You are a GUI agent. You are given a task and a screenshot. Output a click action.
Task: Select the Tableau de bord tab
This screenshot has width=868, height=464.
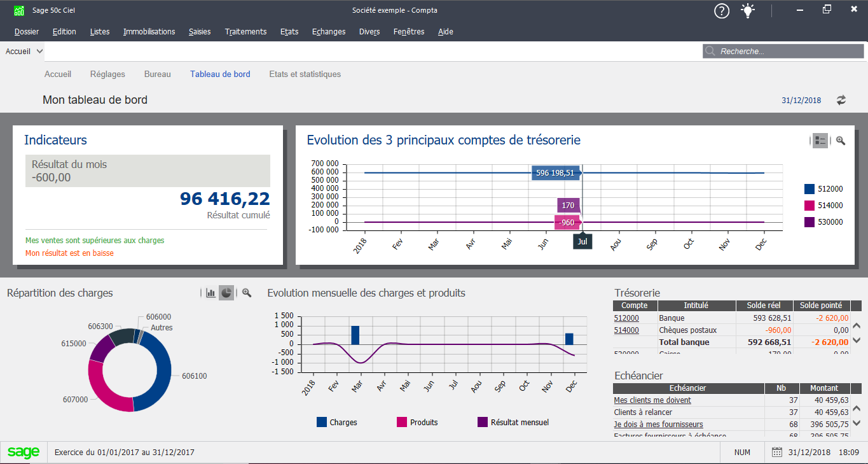[x=220, y=74]
